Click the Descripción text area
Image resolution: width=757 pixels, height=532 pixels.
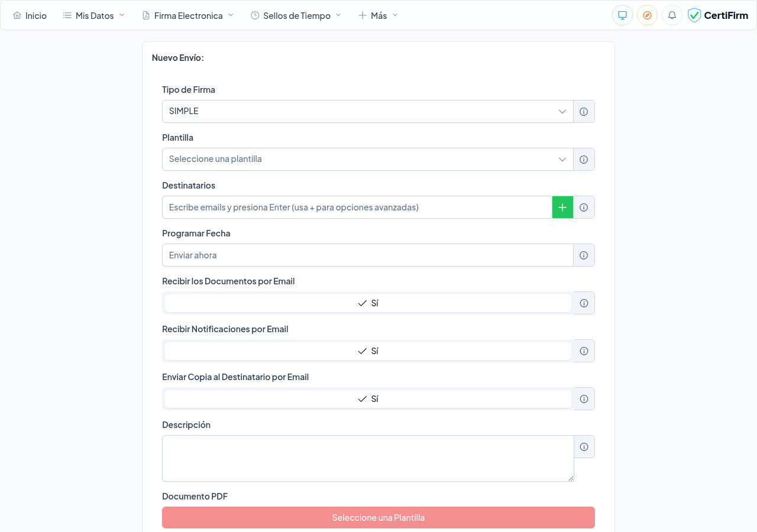pyautogui.click(x=368, y=459)
